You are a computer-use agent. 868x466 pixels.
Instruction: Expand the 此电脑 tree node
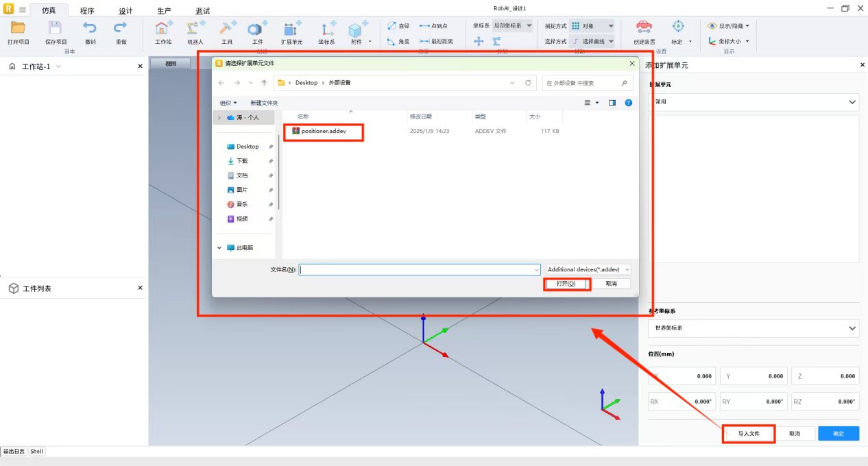pos(219,247)
